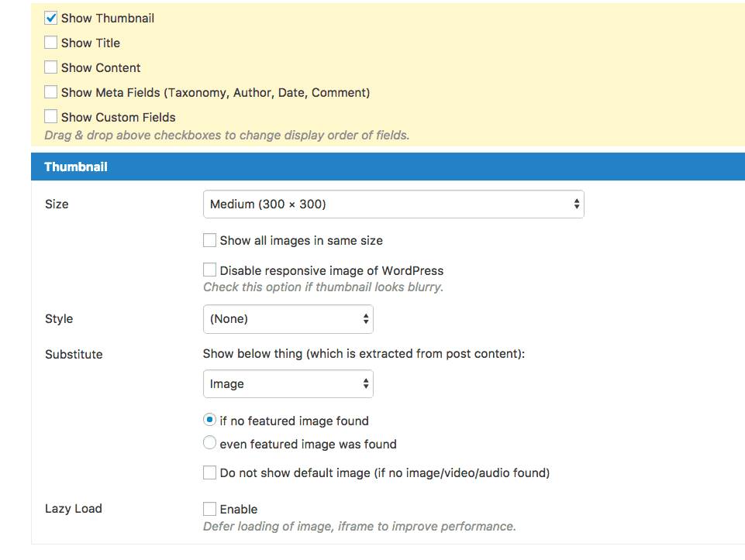745x560 pixels.
Task: Click the Show Title label text
Action: coord(91,43)
